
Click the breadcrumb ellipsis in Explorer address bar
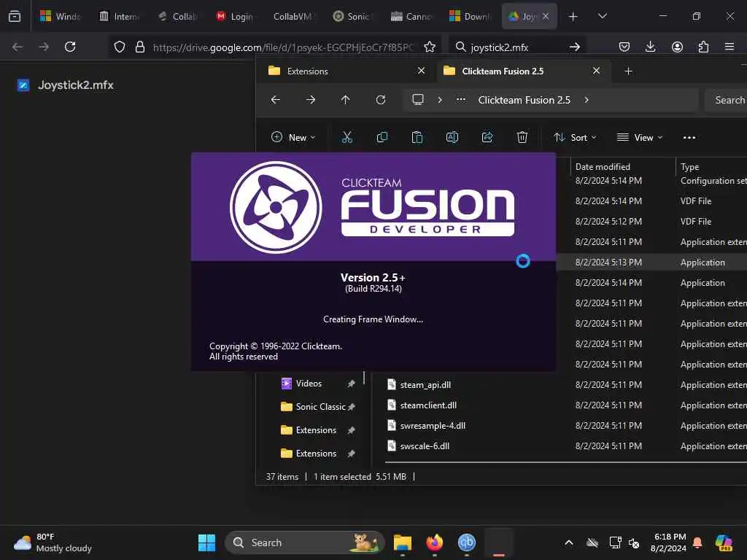461,100
